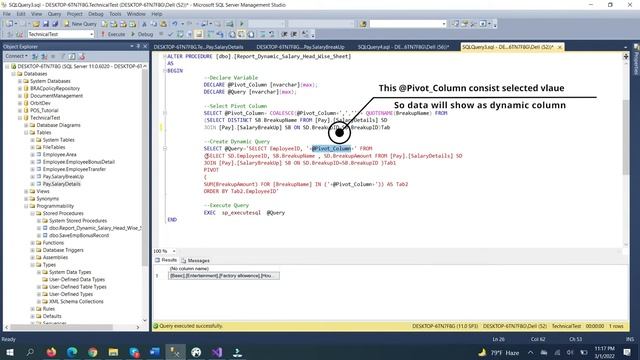Open the Tools menu
Viewport: 640px width, 360px height.
tap(115, 14)
